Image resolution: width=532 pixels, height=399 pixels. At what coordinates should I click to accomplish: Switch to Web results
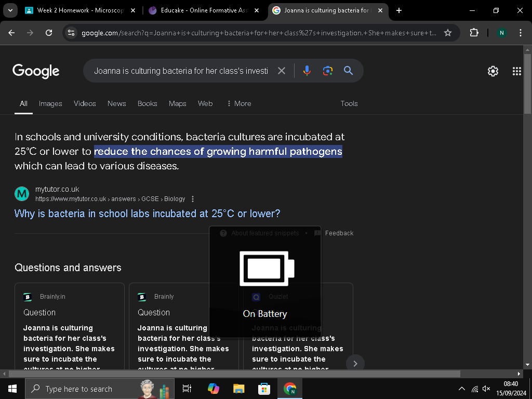click(x=205, y=103)
